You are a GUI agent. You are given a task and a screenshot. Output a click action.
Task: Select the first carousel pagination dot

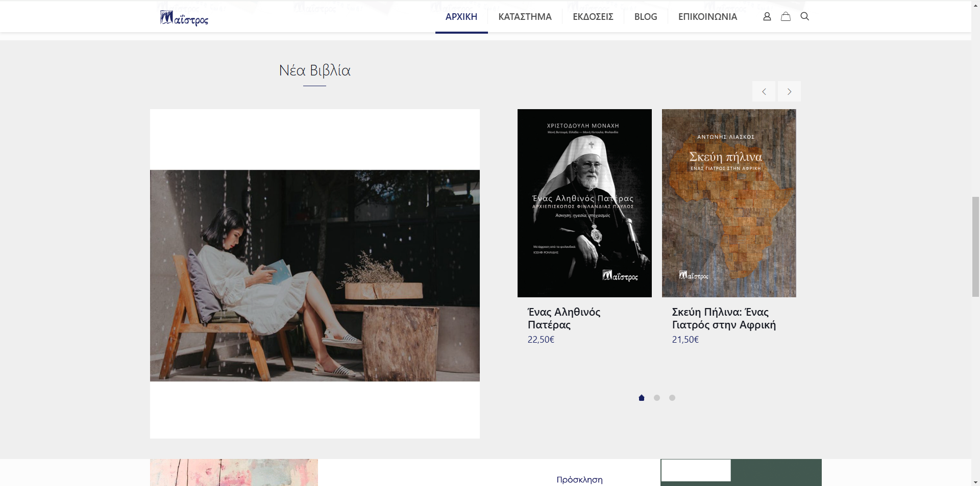(x=642, y=398)
